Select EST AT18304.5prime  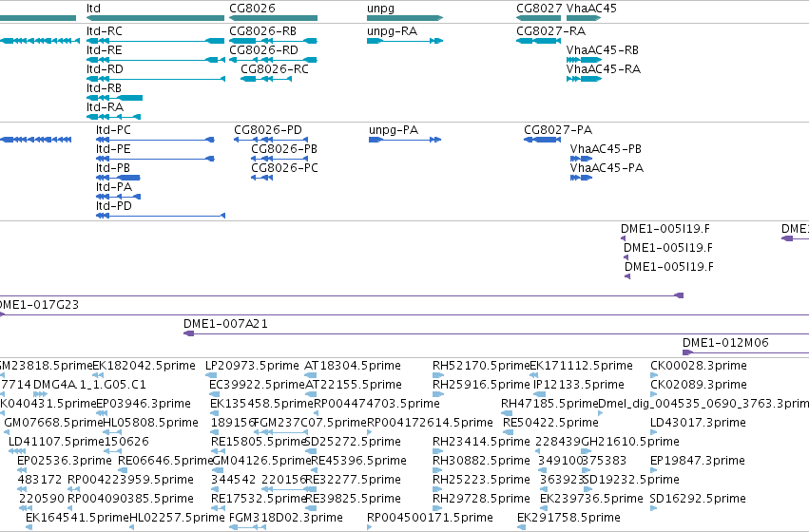click(x=353, y=366)
